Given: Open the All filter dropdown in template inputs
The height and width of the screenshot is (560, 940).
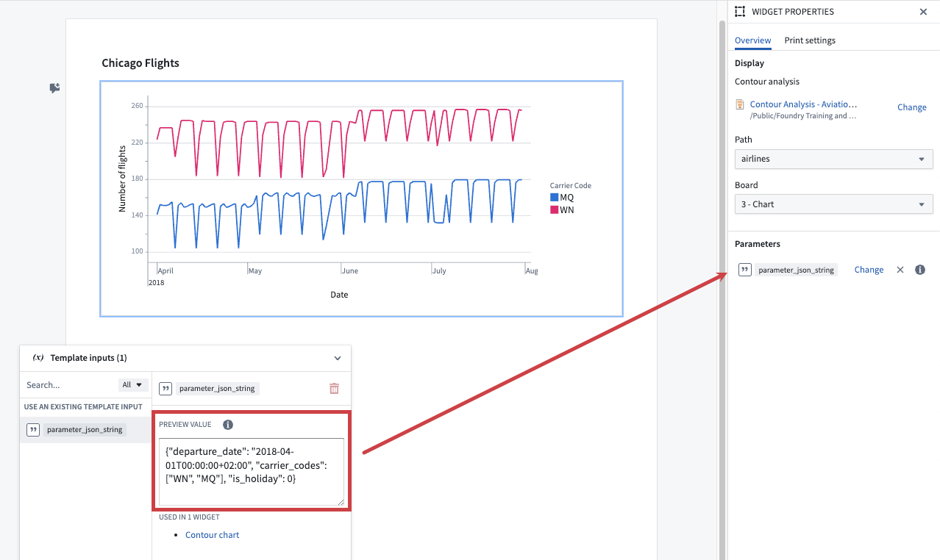Looking at the screenshot, I should point(133,385).
